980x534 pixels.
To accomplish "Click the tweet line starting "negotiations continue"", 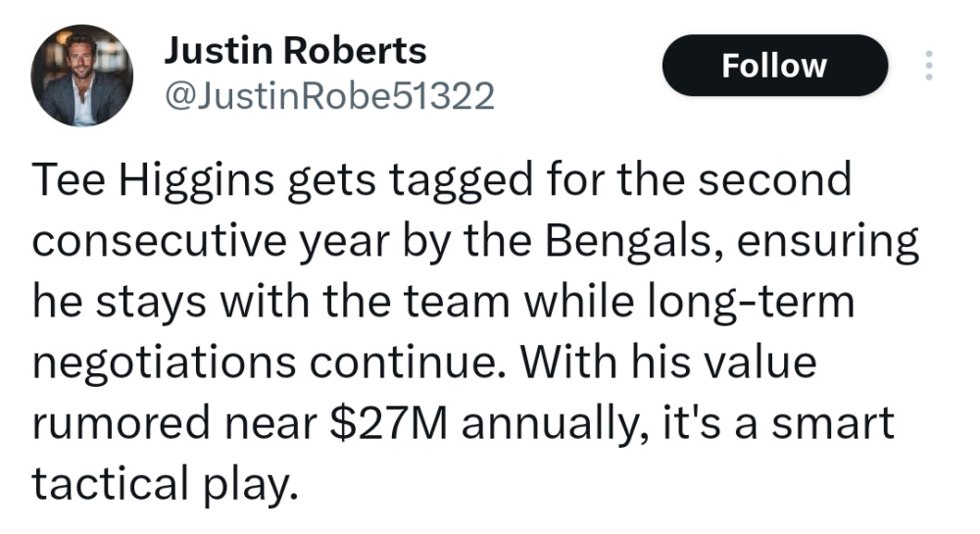I will 423,364.
